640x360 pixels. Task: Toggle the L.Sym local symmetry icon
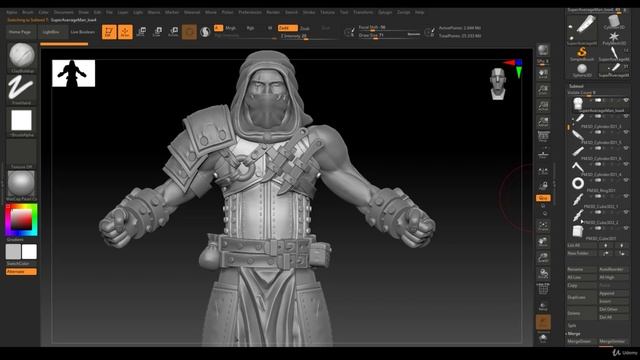(543, 171)
